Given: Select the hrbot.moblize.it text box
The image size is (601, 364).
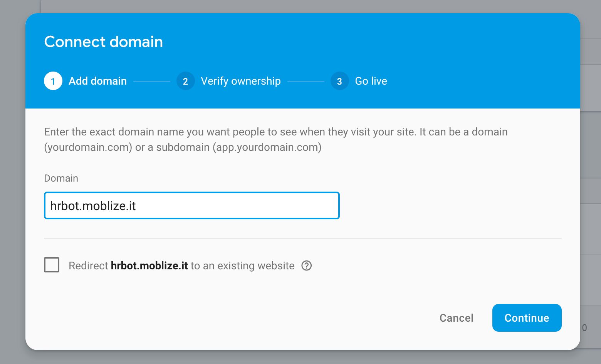Looking at the screenshot, I should pyautogui.click(x=191, y=205).
